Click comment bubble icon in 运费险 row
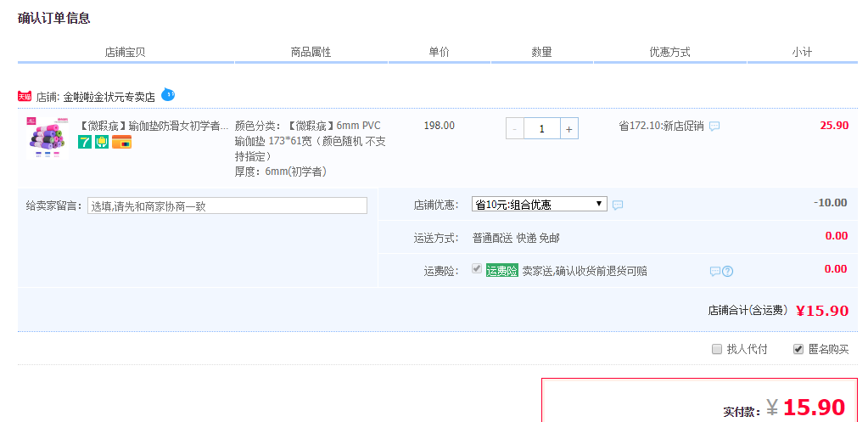The height and width of the screenshot is (422, 868). point(715,272)
